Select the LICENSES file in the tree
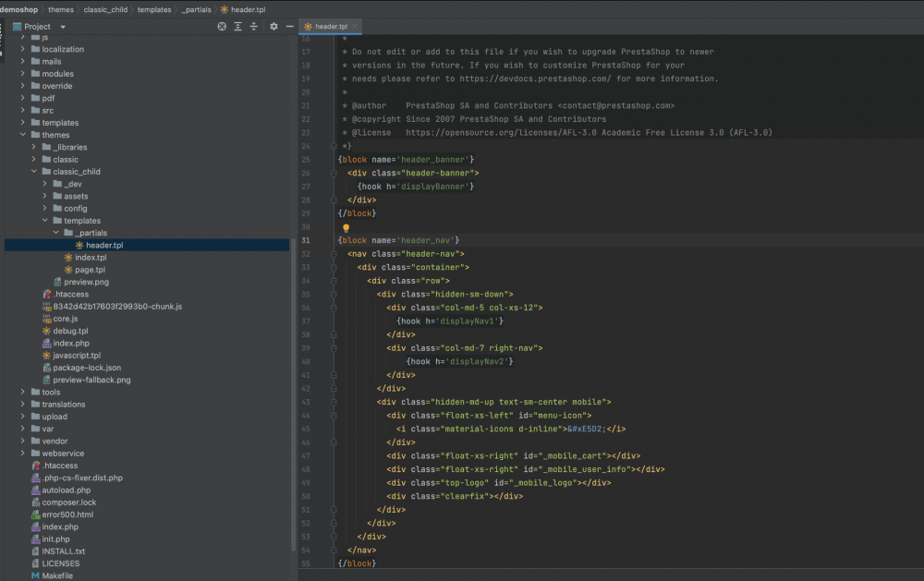Image resolution: width=924 pixels, height=581 pixels. [x=54, y=563]
